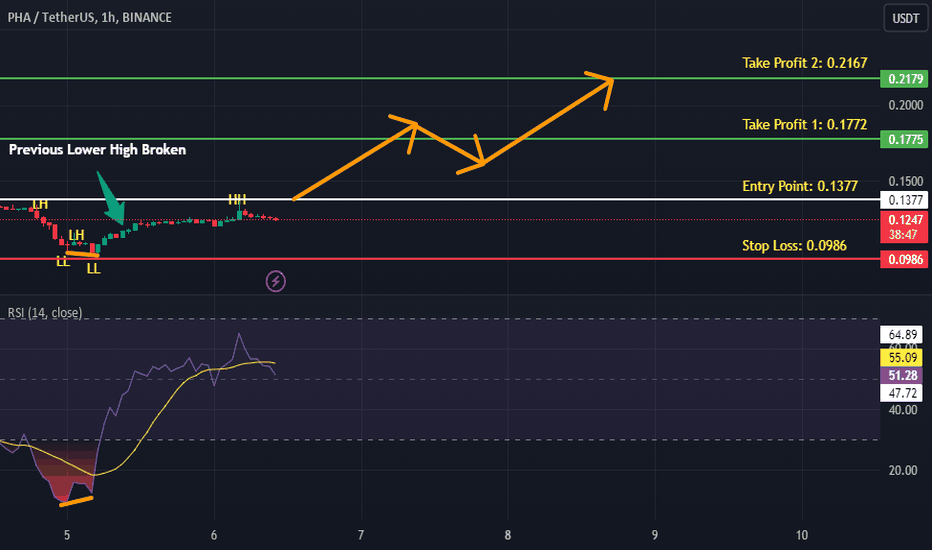The height and width of the screenshot is (550, 932).
Task: Click the 0.0986 red price label
Action: point(904,259)
